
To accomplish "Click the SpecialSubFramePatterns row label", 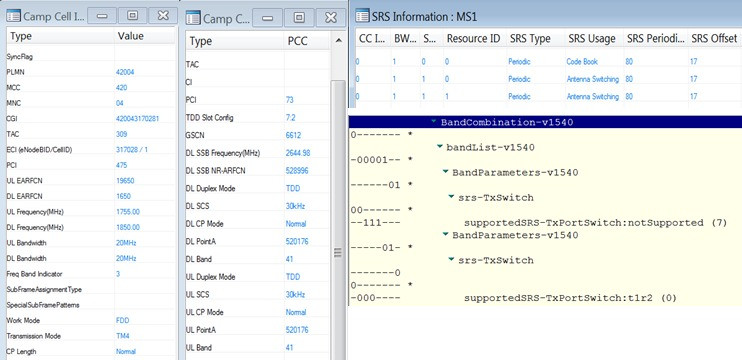I will click(43, 305).
